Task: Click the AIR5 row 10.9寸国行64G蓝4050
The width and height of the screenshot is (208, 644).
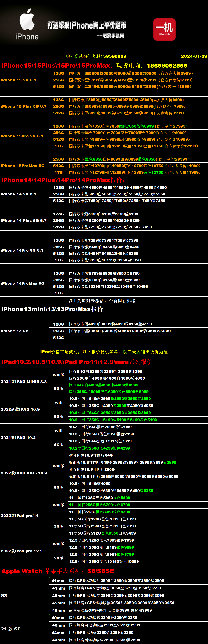Action: click(x=138, y=484)
